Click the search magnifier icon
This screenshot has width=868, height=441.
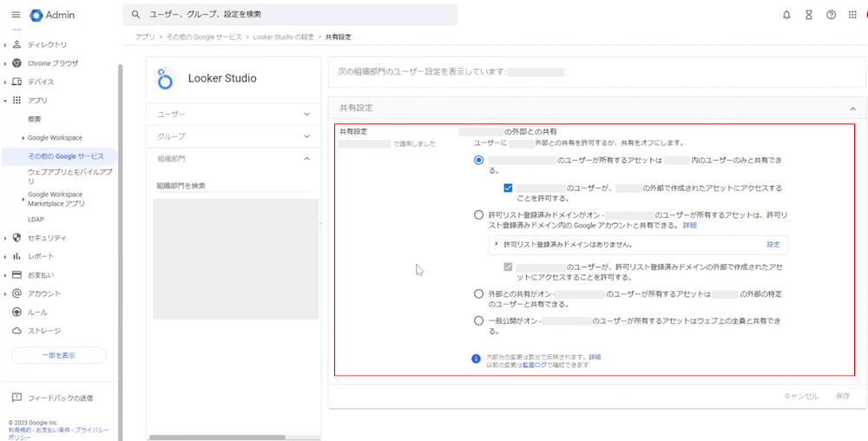[x=135, y=15]
